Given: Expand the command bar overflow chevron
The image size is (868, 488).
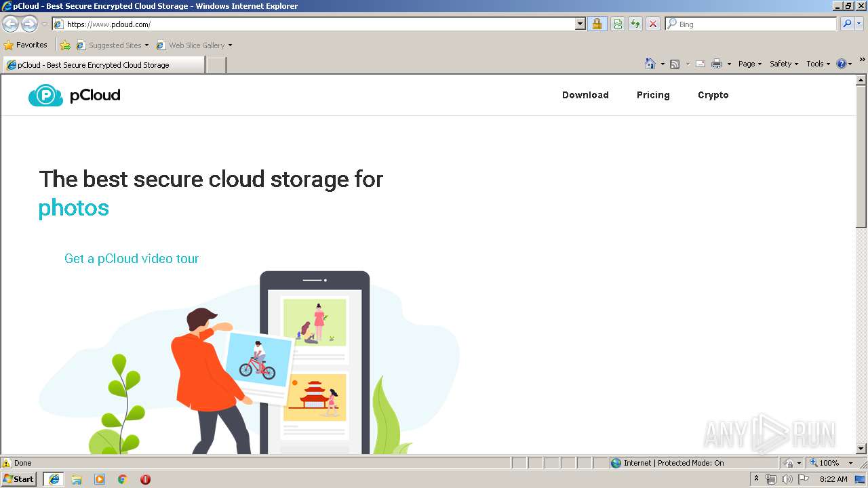Looking at the screenshot, I should click(x=862, y=61).
